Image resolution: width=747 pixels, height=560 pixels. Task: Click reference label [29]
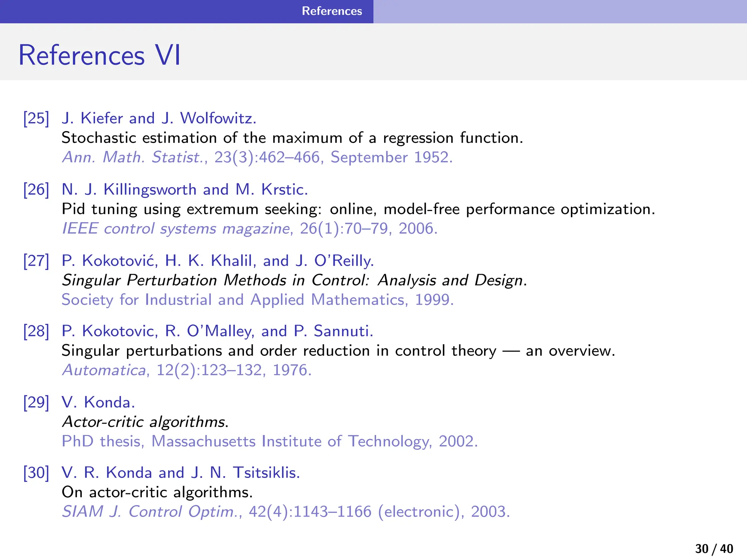(x=36, y=402)
